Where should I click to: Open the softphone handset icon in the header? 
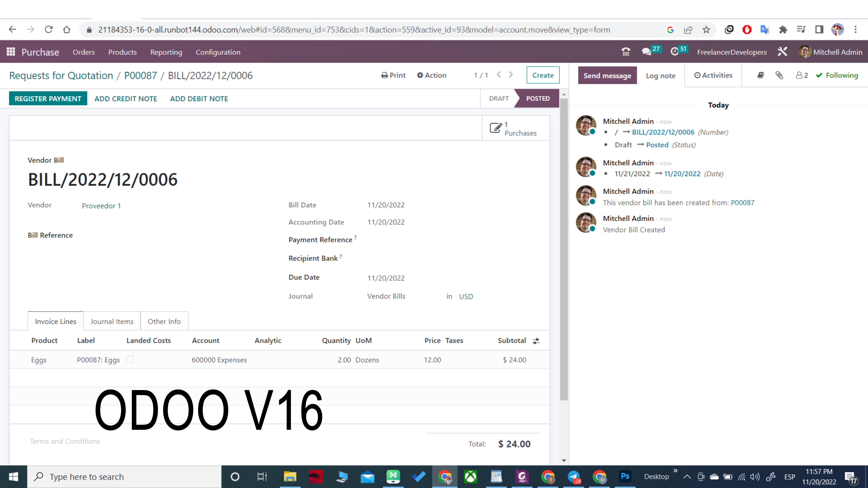click(x=626, y=51)
